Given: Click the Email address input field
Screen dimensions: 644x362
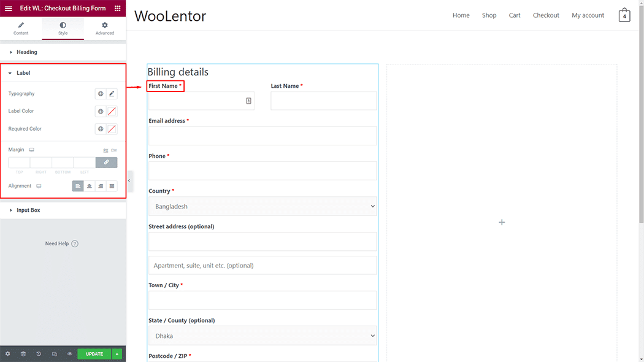Looking at the screenshot, I should point(263,136).
